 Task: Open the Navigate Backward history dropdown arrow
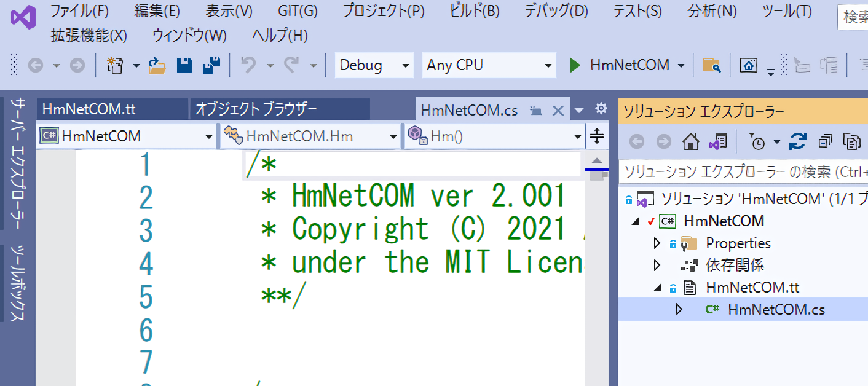point(56,66)
